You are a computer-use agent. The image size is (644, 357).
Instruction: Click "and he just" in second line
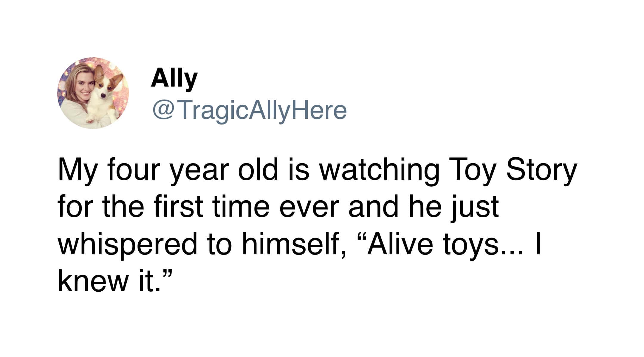(x=424, y=207)
